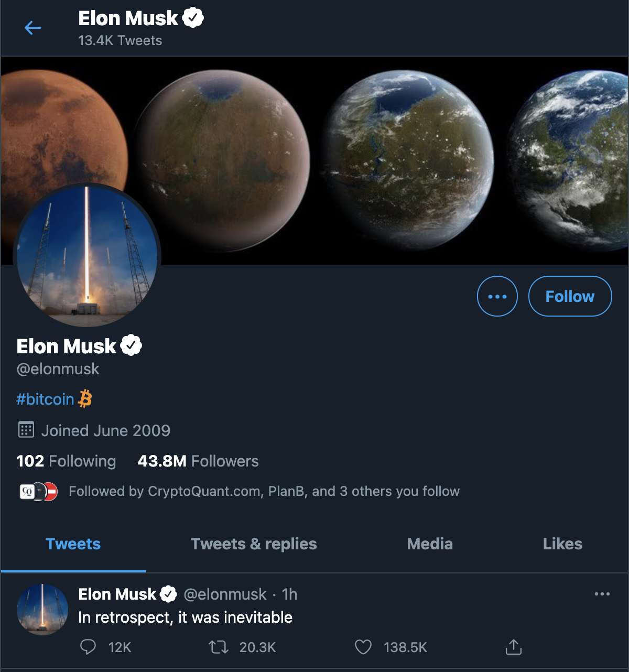Open the large rocket launch profile picture
Image resolution: width=629 pixels, height=672 pixels.
tap(87, 257)
